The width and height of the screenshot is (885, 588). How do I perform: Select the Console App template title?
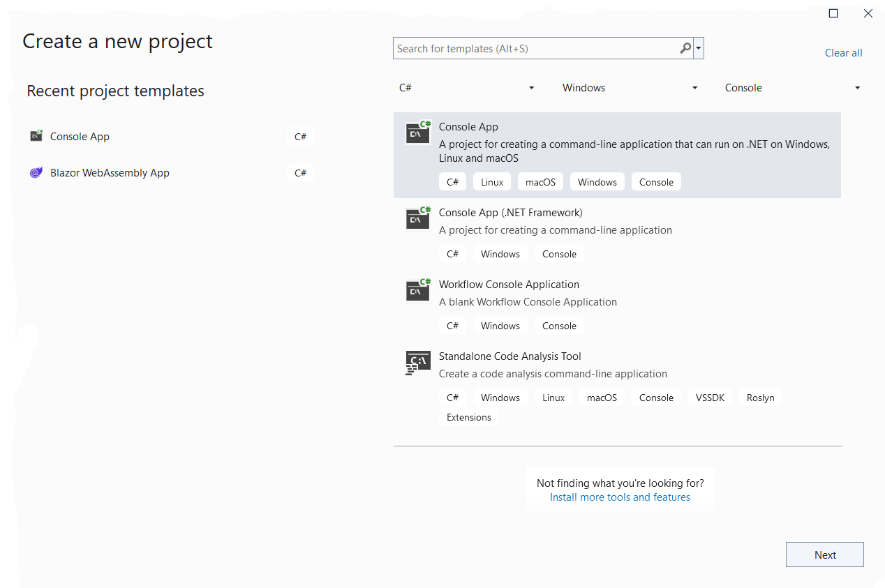click(468, 127)
